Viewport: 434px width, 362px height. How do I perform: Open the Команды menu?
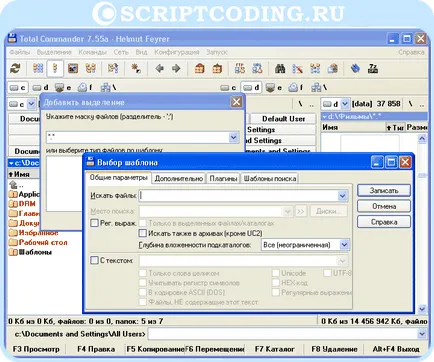[x=93, y=52]
